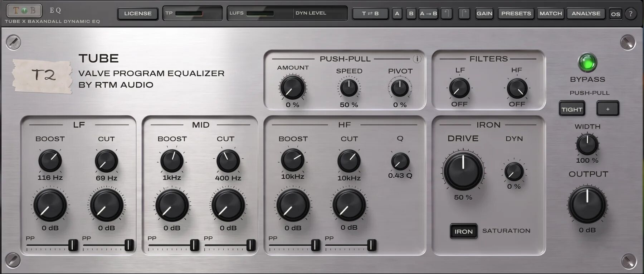Open the help question mark icon
This screenshot has width=644, height=274.
coord(630,14)
